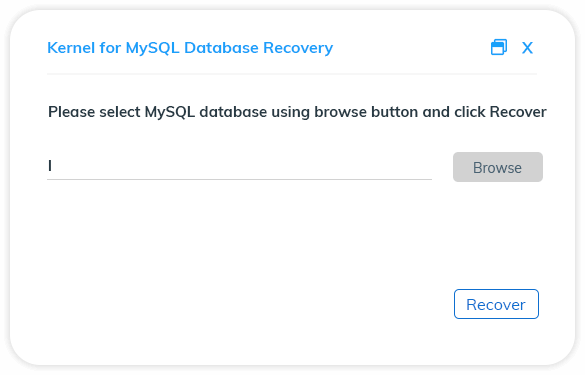Viewport: 585px width, 375px height.
Task: Place cursor in the empty path textbox
Action: coord(239,166)
